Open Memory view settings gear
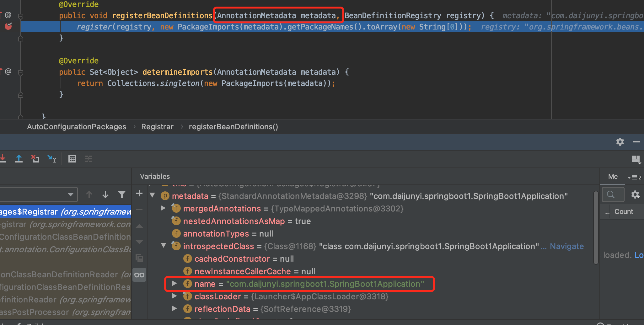 (x=636, y=195)
